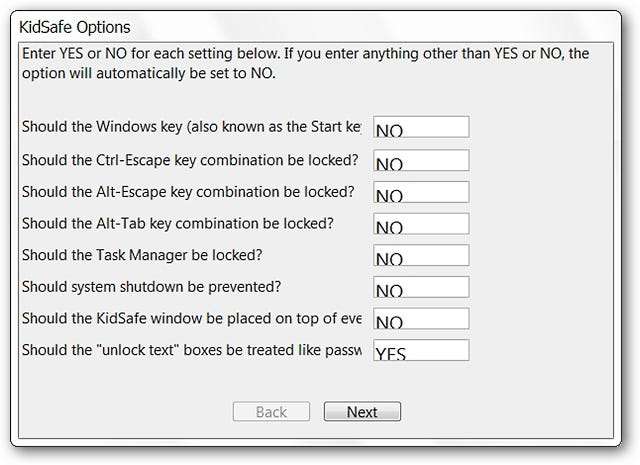Viewport: 640px width, 465px height.
Task: Click the Alt-Escape key combination question
Action: [188, 191]
